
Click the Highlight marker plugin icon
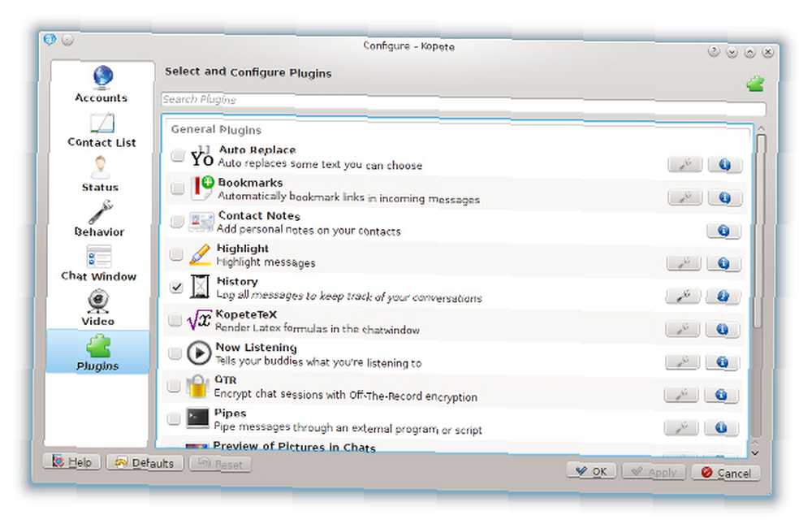200,254
